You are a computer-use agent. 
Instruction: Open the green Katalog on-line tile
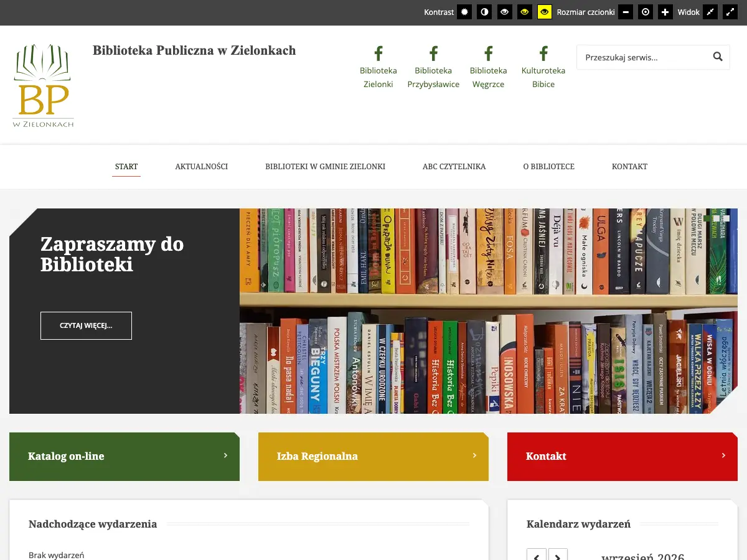tap(125, 457)
